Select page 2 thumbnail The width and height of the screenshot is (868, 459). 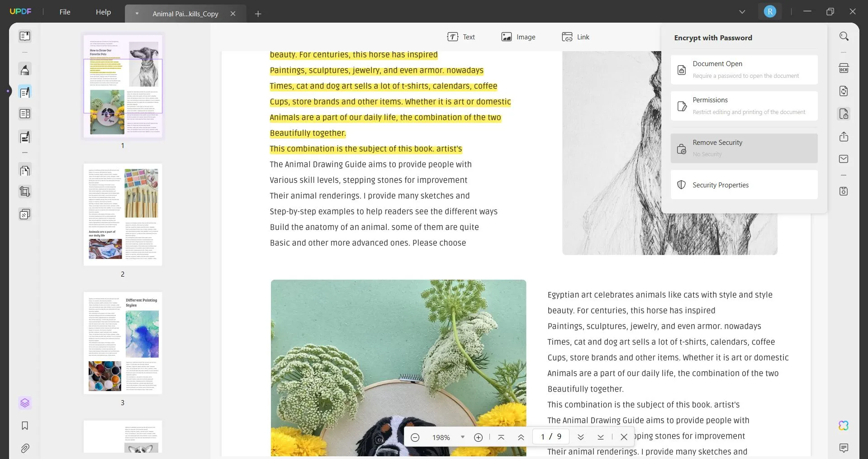pyautogui.click(x=123, y=215)
